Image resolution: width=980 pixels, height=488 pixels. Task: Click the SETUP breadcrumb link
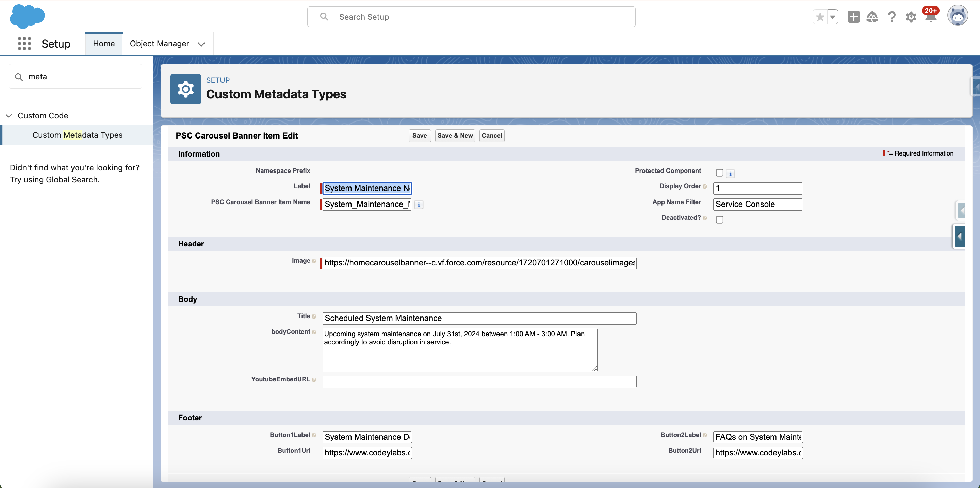click(x=218, y=80)
